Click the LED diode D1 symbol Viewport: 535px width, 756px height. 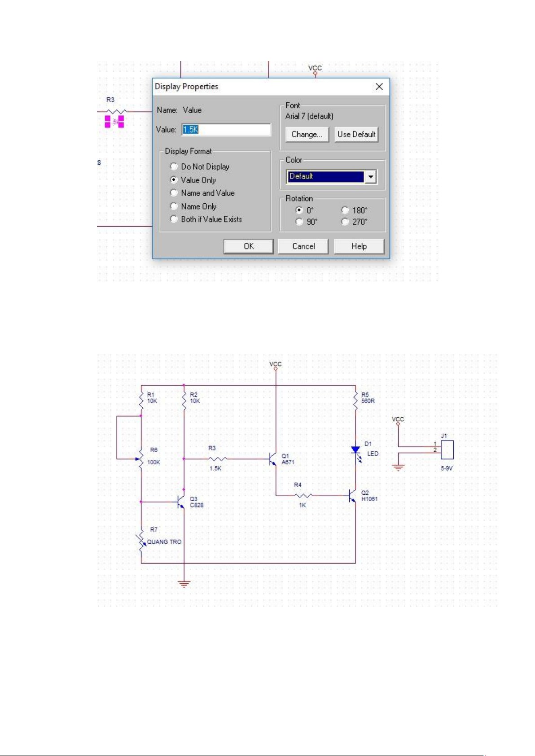pyautogui.click(x=355, y=450)
